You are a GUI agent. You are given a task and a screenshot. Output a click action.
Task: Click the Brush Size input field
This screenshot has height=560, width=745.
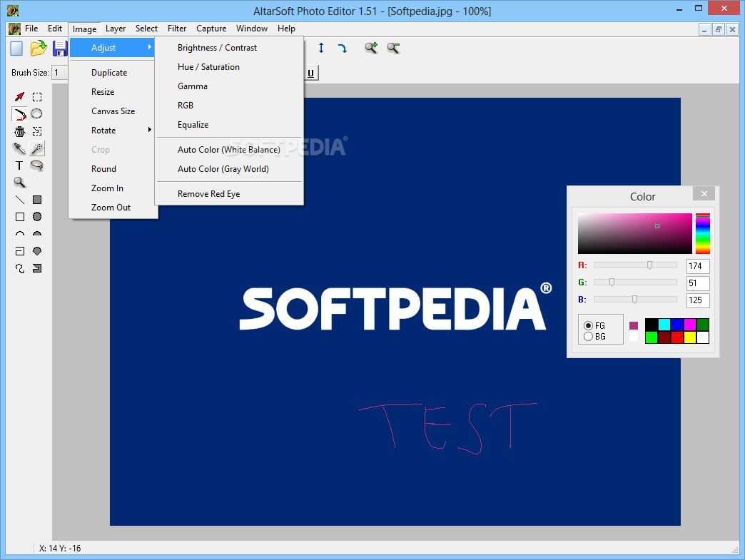pyautogui.click(x=60, y=73)
